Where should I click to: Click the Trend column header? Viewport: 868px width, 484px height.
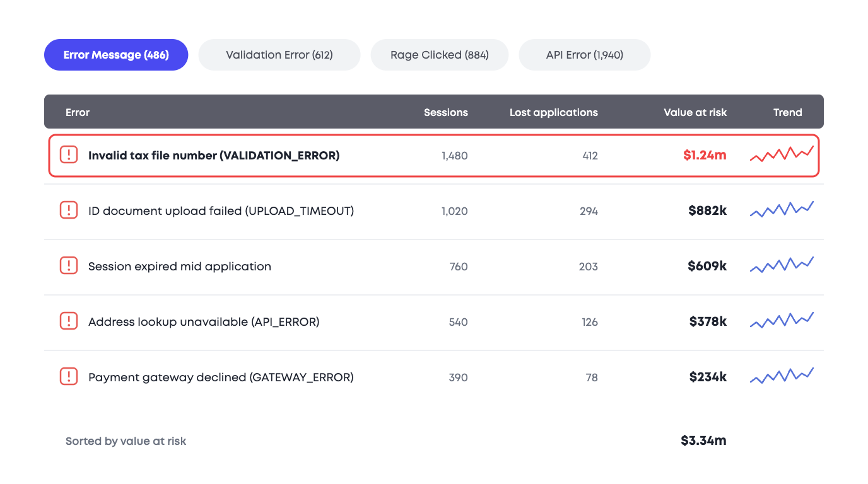(788, 112)
